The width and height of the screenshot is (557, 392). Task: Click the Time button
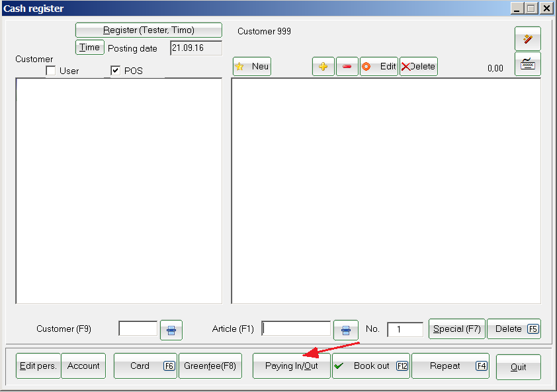pos(89,47)
